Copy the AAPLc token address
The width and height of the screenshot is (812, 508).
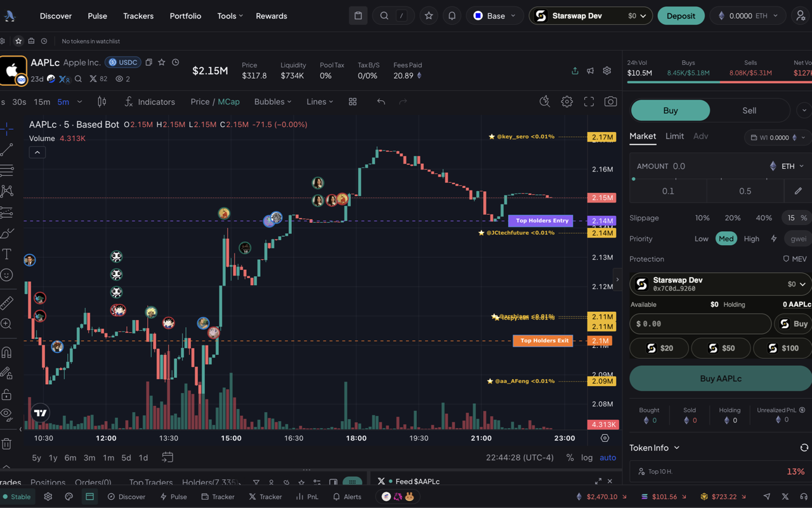point(148,62)
